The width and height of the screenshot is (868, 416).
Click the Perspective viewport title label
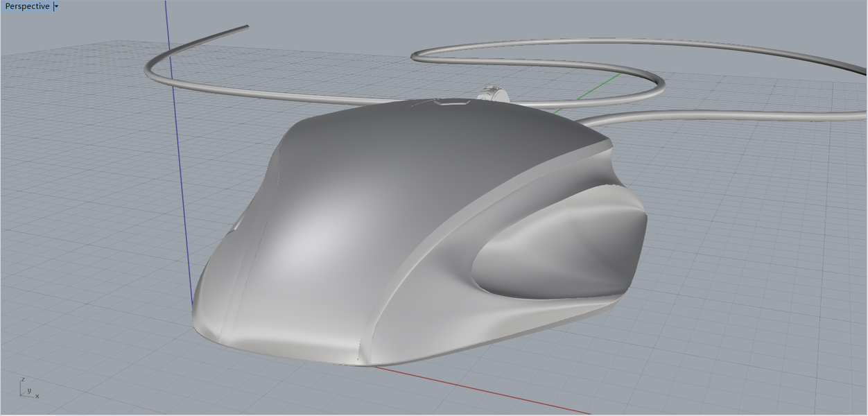click(27, 6)
